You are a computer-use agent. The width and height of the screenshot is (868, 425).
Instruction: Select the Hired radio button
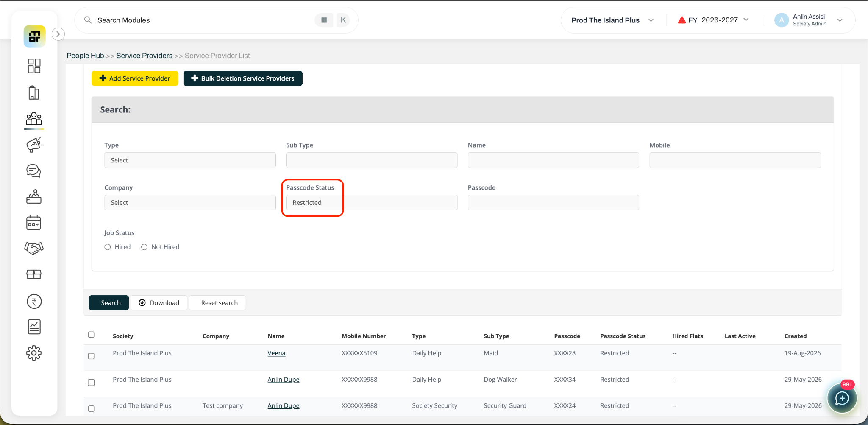108,247
